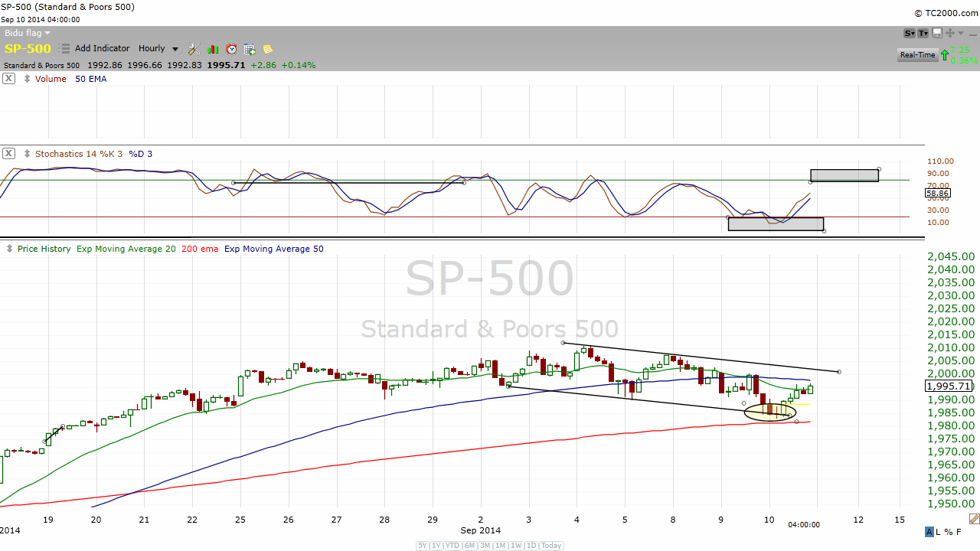Screen dimensions: 980x551
Task: Close the Stochastics pane with X box
Action: (8, 154)
